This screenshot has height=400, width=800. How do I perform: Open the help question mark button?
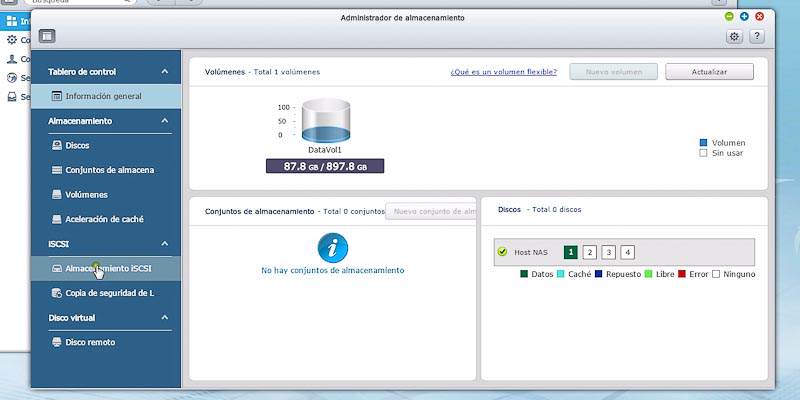coord(757,36)
